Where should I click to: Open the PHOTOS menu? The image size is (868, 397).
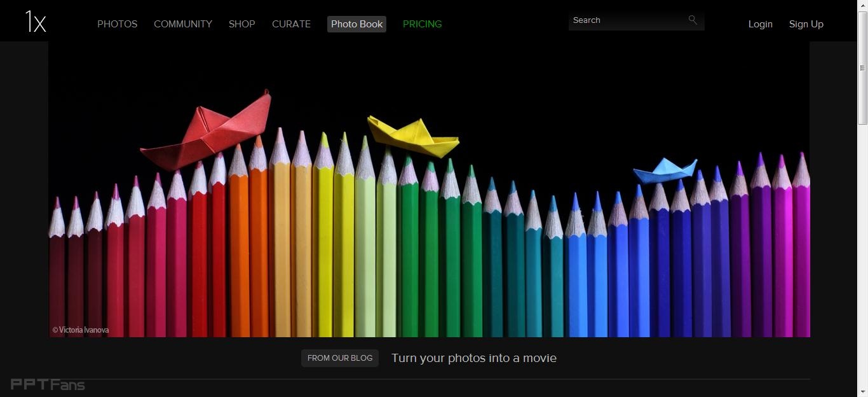coord(117,24)
